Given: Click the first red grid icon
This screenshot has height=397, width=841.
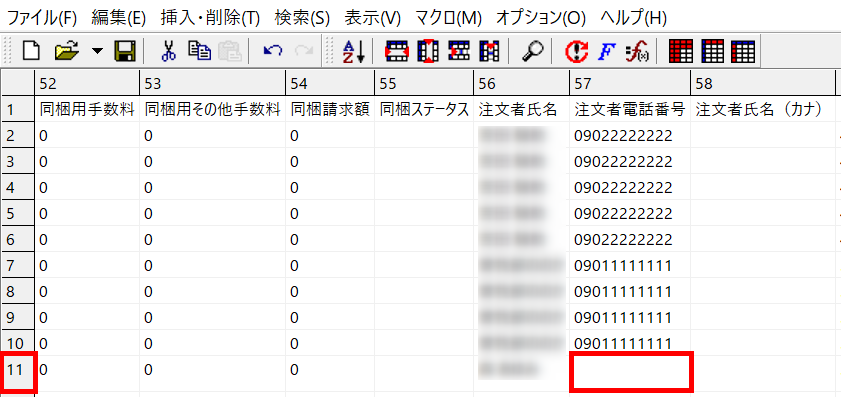Looking at the screenshot, I should click(681, 51).
